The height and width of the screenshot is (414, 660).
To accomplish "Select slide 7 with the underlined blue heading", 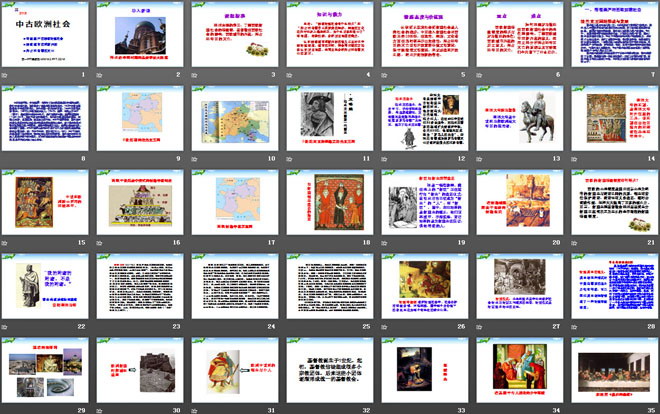I will click(x=612, y=36).
